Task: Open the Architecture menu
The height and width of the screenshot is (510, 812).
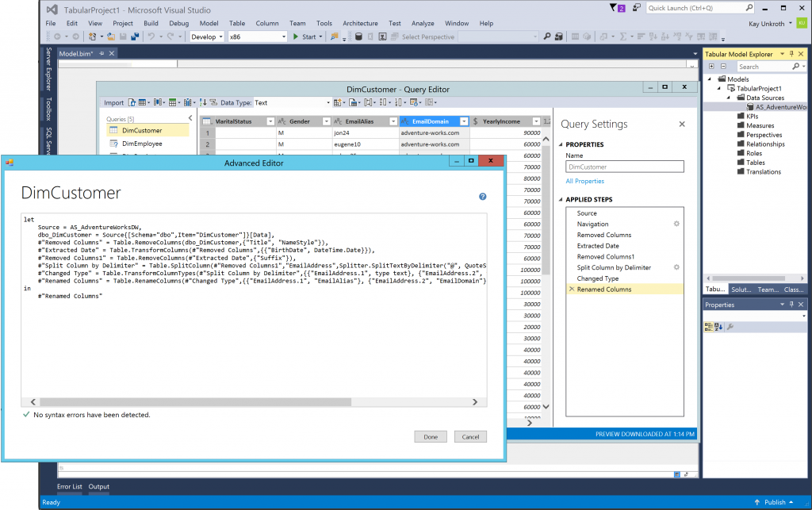Action: point(361,23)
